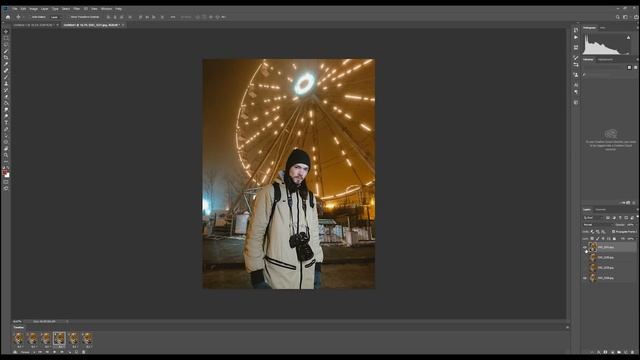
Task: Select the fourth animation frame thumbnail
Action: click(x=59, y=338)
